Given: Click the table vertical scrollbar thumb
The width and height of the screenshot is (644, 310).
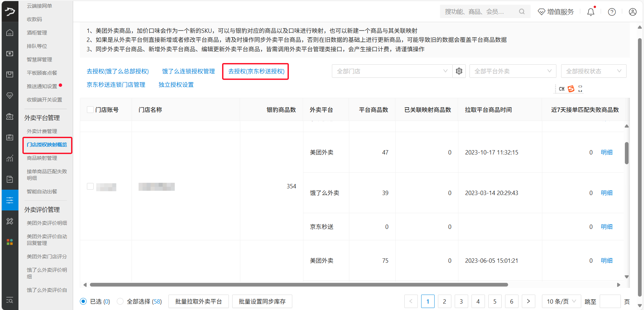Looking at the screenshot, I should click(x=627, y=153).
